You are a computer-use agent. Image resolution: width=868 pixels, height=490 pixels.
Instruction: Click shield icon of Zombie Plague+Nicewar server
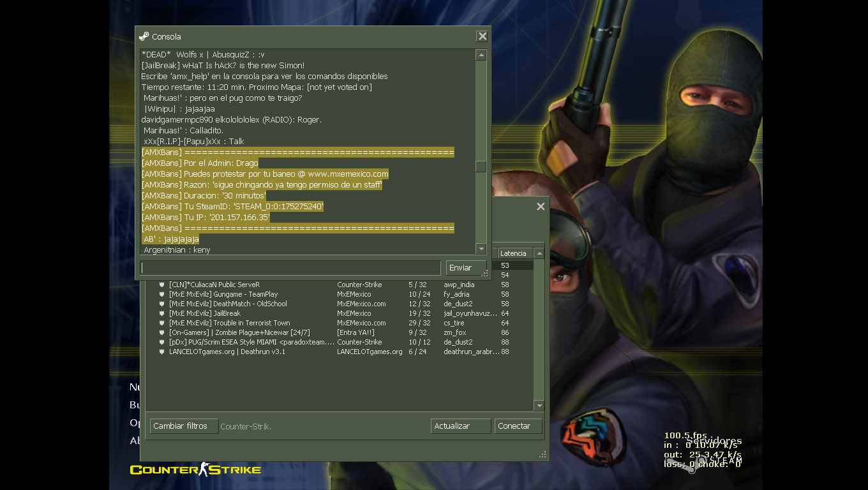coord(162,332)
